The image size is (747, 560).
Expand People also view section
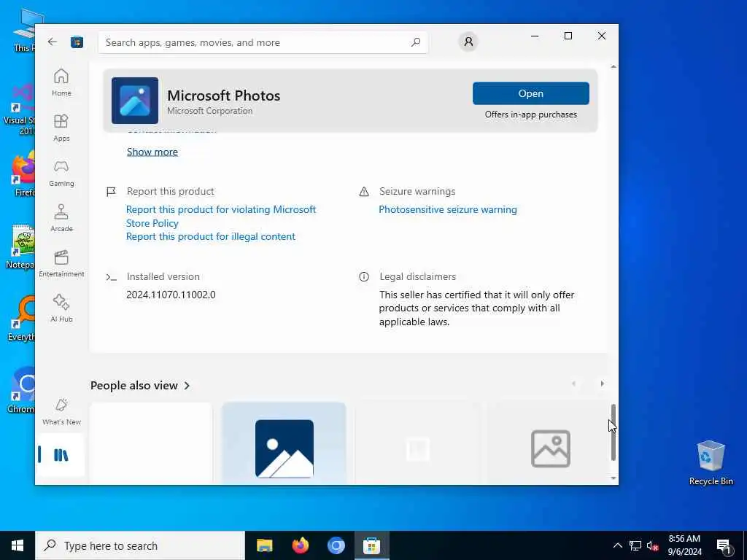coord(140,385)
